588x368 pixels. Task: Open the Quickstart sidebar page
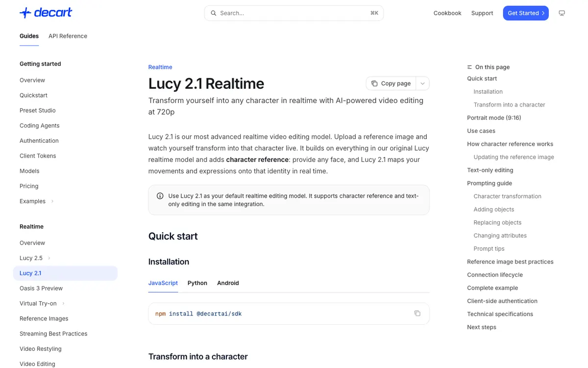click(x=33, y=95)
